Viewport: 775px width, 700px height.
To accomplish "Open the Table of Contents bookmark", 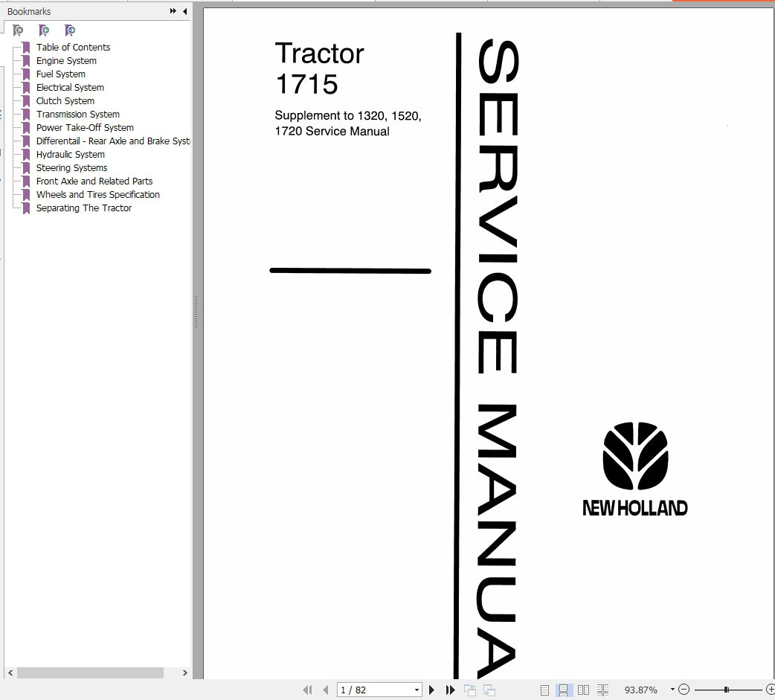I will 73,48.
